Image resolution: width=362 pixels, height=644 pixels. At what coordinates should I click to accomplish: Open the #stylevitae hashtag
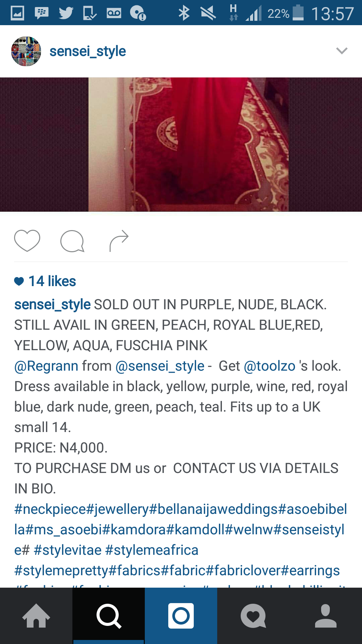(x=67, y=550)
